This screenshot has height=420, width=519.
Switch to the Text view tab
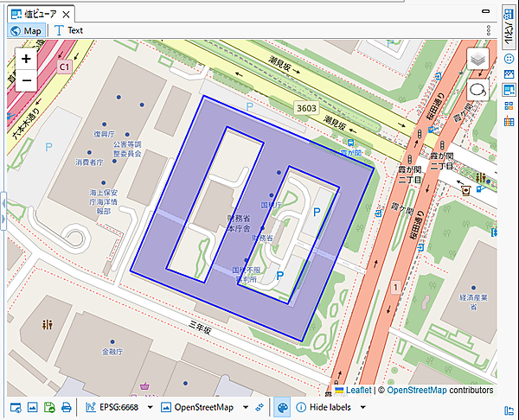coord(68,30)
